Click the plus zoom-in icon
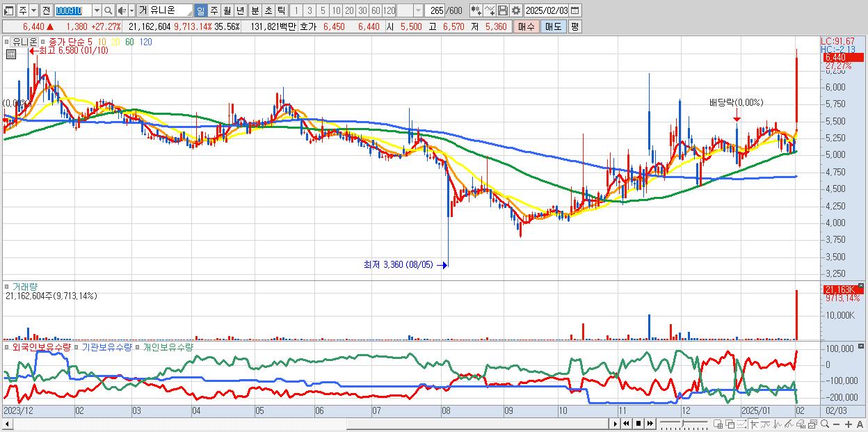 click(849, 424)
